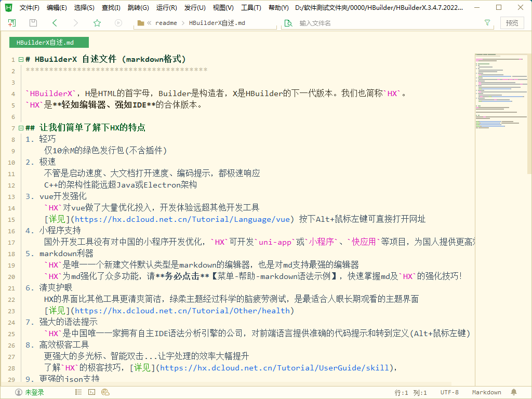Click the filter funnel icon
This screenshot has height=399, width=532.
[x=487, y=23]
